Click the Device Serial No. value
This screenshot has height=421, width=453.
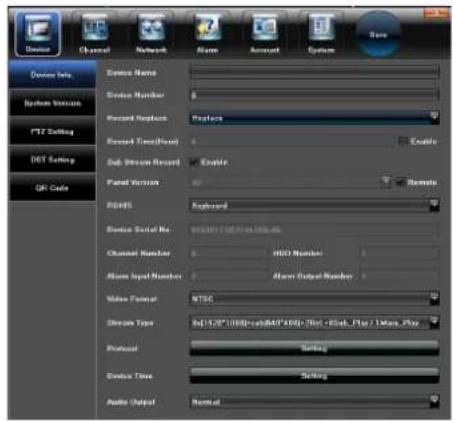pyautogui.click(x=314, y=230)
